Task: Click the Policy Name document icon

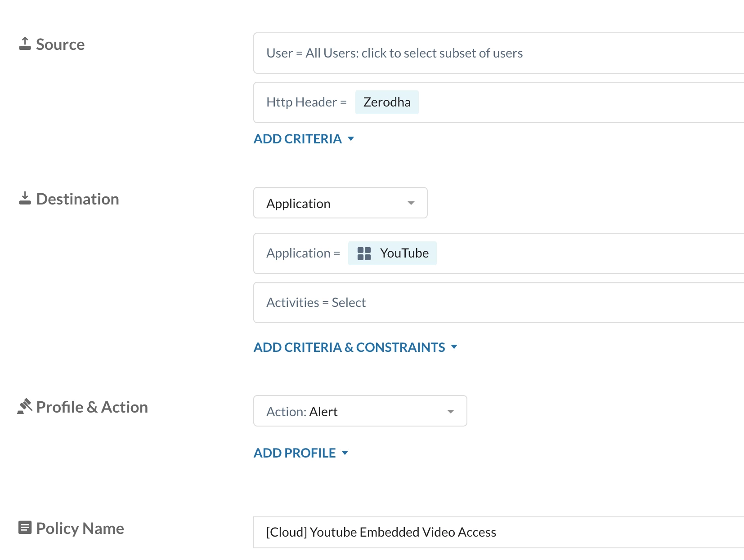Action: point(25,528)
